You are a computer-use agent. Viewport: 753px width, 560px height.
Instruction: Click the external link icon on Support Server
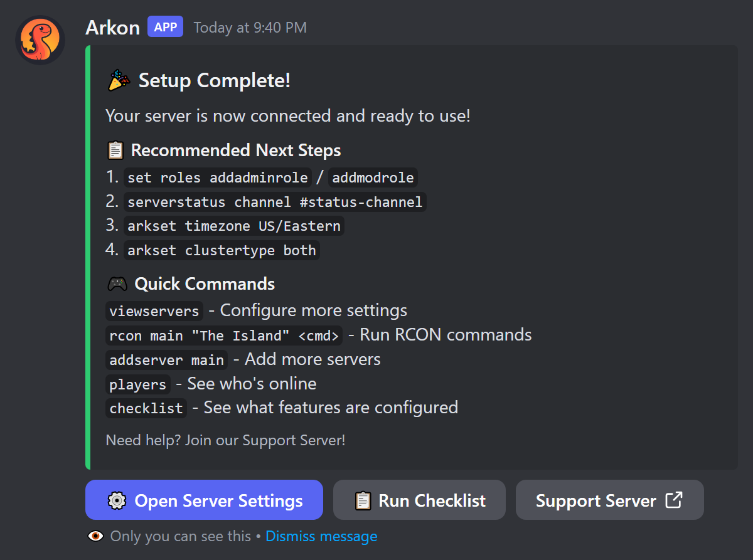[673, 500]
